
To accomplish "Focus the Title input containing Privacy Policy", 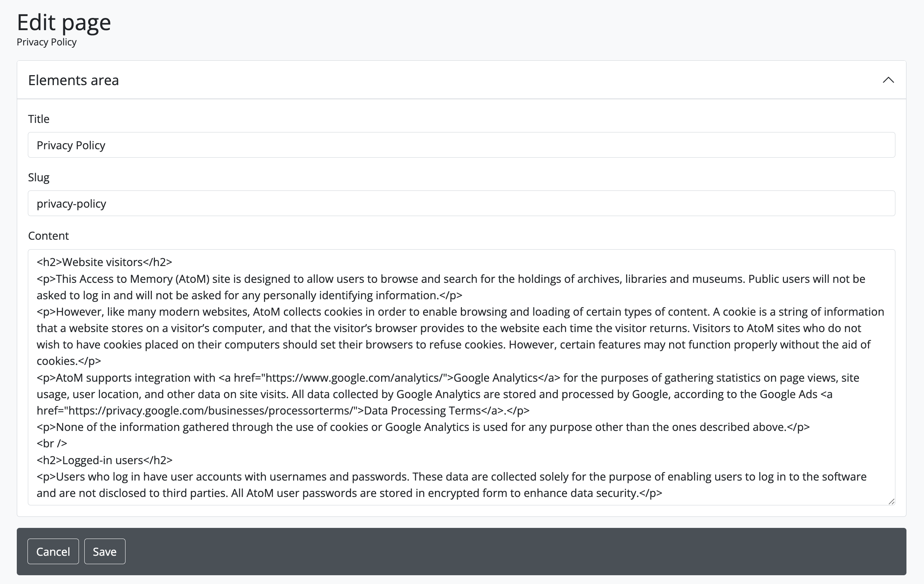I will (461, 145).
